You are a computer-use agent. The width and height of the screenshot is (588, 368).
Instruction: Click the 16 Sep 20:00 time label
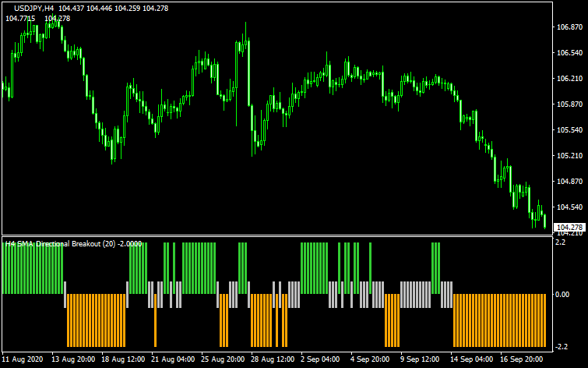520,359
